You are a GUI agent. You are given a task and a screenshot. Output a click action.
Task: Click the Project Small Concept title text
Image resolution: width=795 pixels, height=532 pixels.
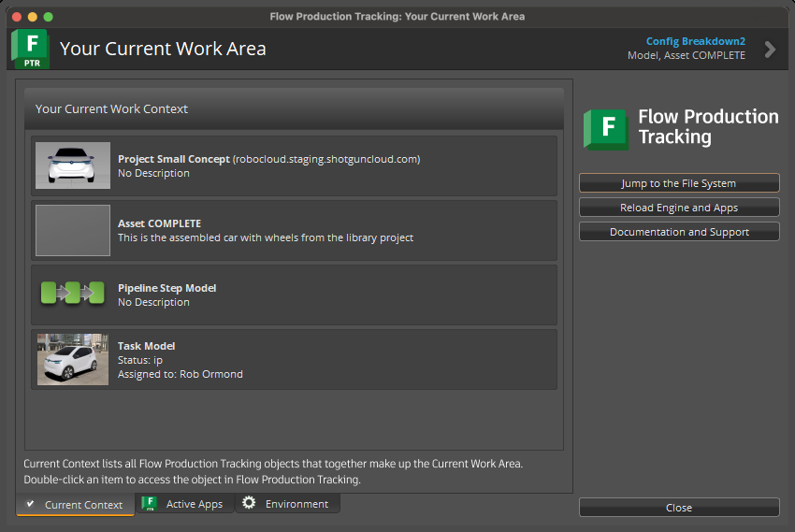click(x=173, y=159)
